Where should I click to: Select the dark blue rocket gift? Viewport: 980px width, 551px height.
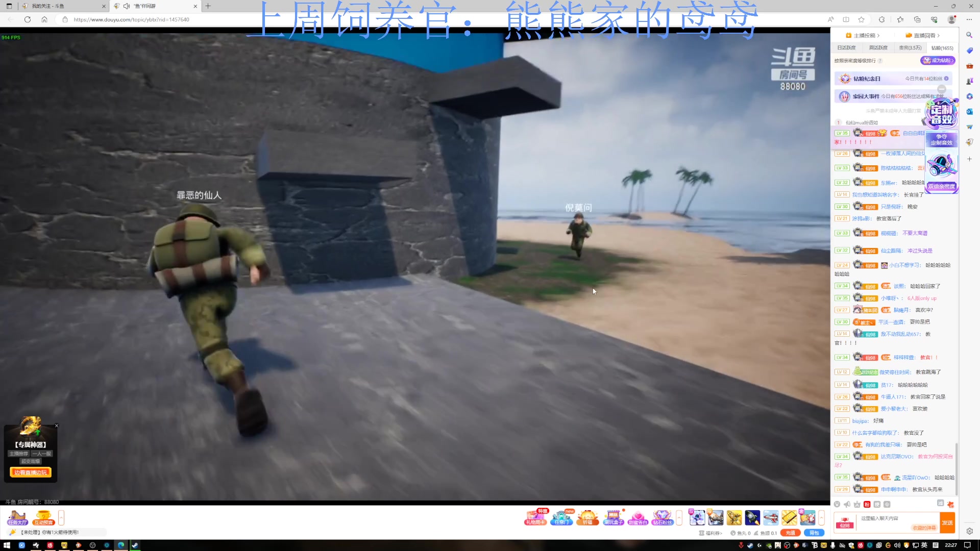[x=752, y=517]
